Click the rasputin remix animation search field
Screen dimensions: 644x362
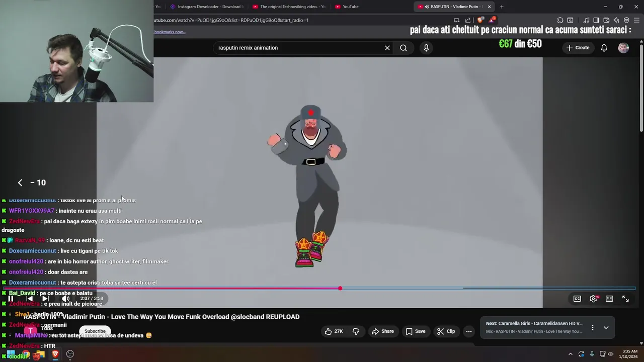pyautogui.click(x=299, y=48)
